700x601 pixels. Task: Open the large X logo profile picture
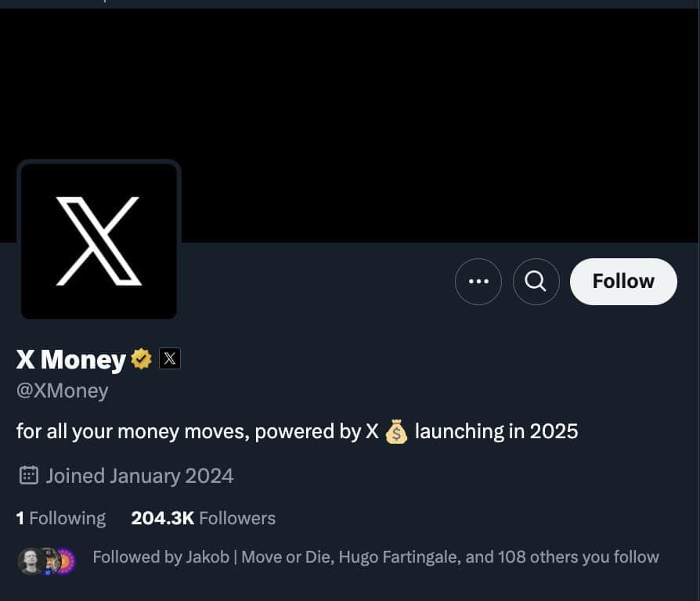tap(99, 241)
